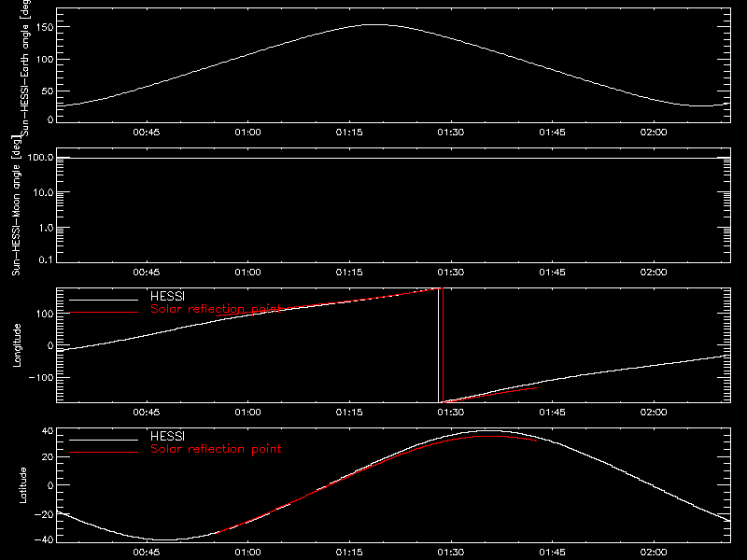Click the 0 tick label on Longitude plot

click(x=50, y=345)
